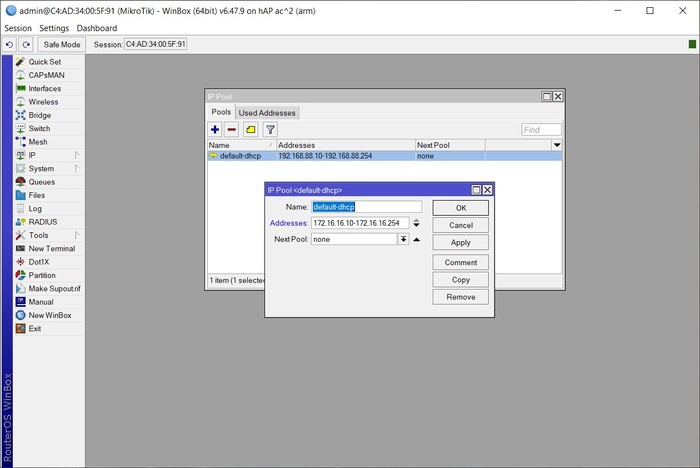
Task: Expand the Tools submenu
Action: click(x=49, y=235)
